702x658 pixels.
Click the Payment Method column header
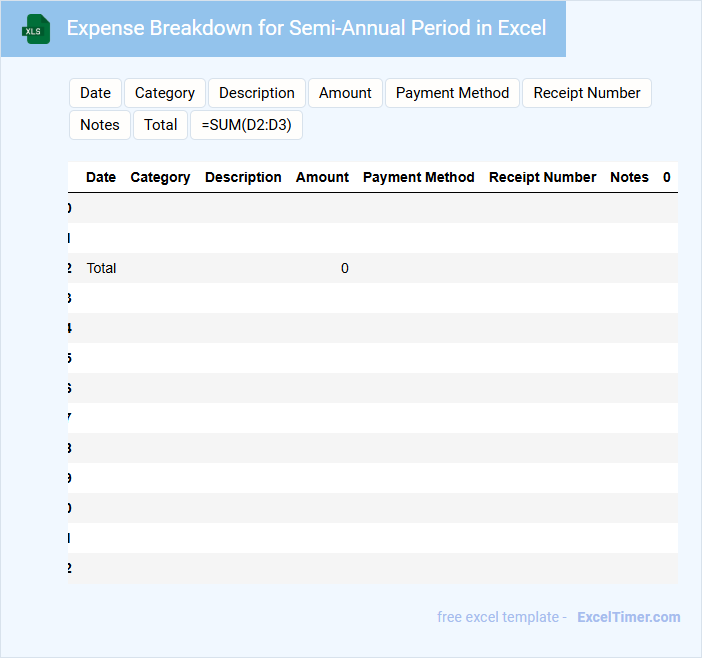coord(418,177)
